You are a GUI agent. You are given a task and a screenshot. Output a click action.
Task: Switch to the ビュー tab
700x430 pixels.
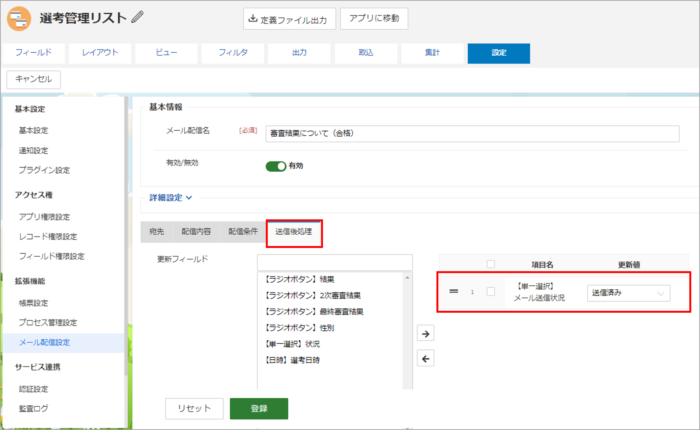pyautogui.click(x=167, y=53)
